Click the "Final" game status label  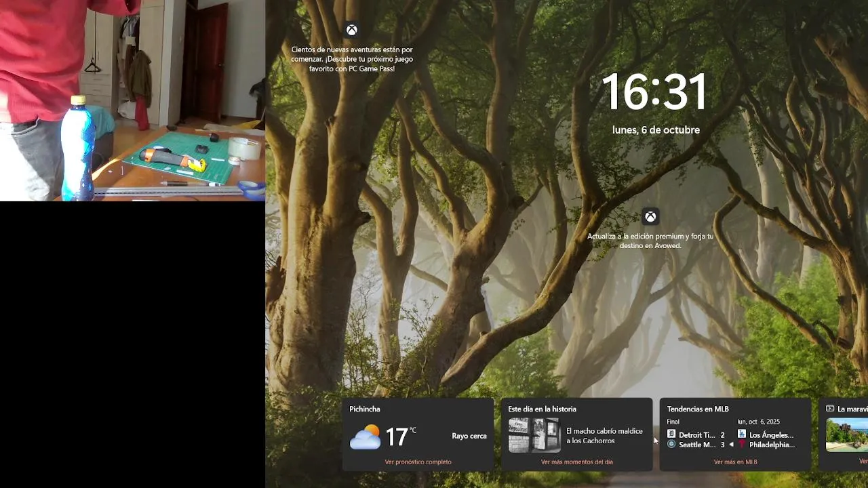click(x=673, y=422)
